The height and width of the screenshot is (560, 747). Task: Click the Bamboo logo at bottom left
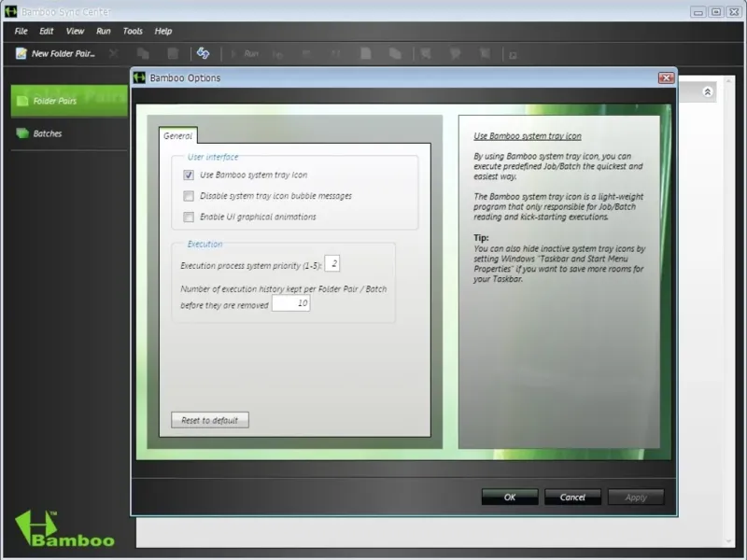pos(64,528)
